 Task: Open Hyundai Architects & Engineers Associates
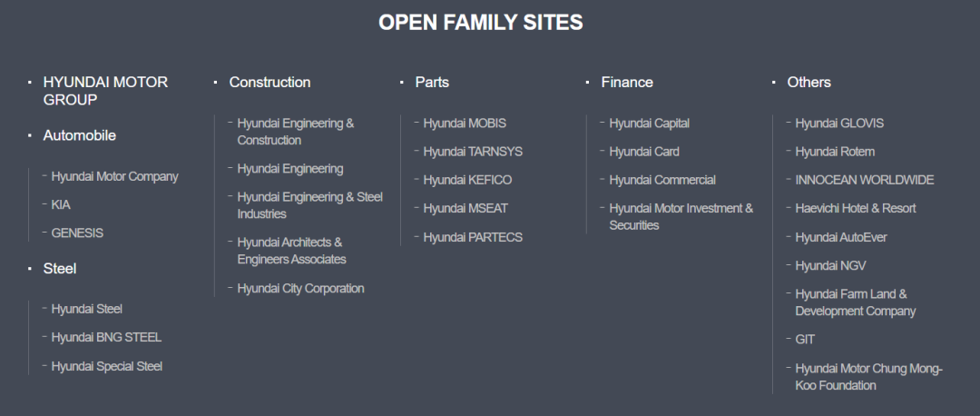pyautogui.click(x=291, y=250)
